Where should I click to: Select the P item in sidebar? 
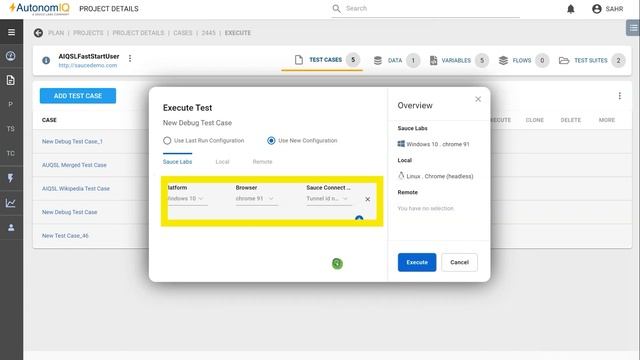(11, 104)
